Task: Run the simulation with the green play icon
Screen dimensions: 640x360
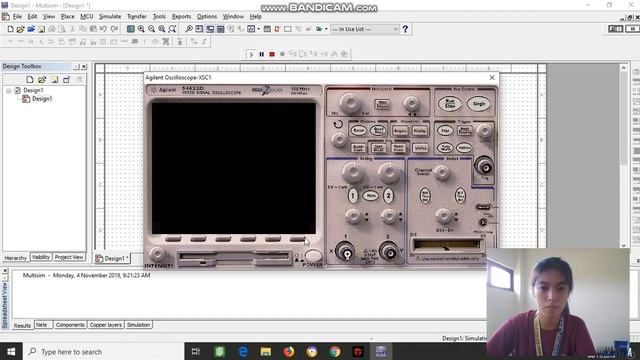Action: [251, 54]
